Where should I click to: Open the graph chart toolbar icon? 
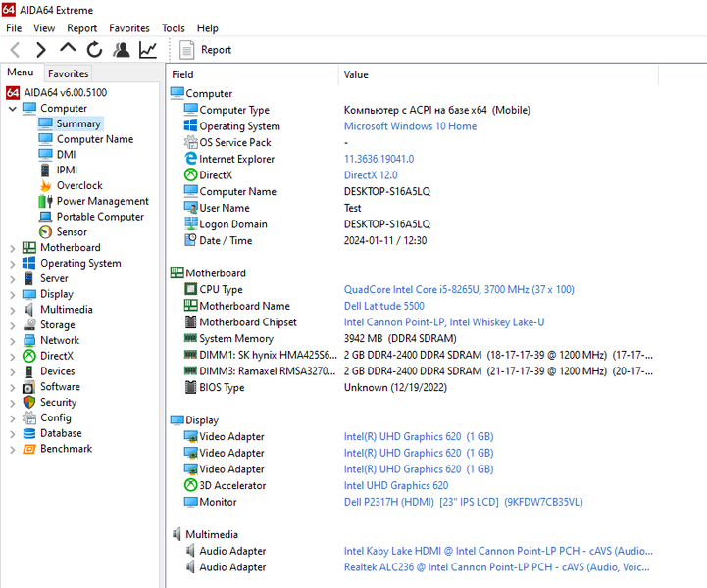point(148,50)
